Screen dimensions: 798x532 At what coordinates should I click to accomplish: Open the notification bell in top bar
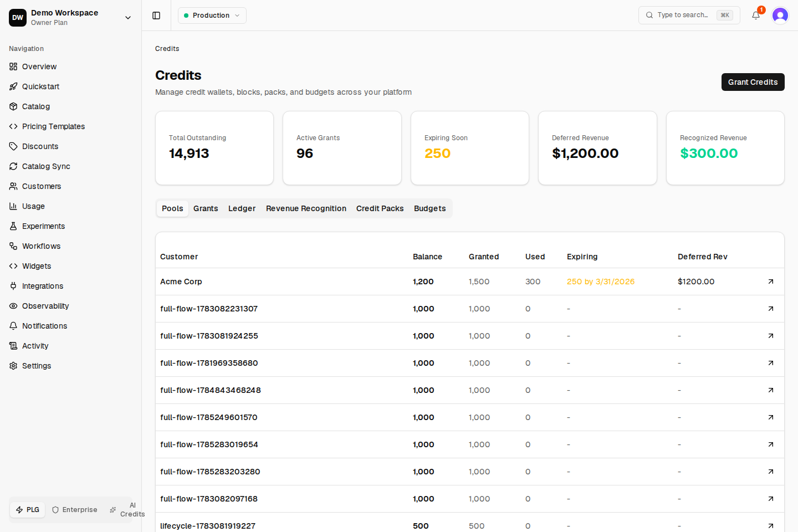(756, 16)
